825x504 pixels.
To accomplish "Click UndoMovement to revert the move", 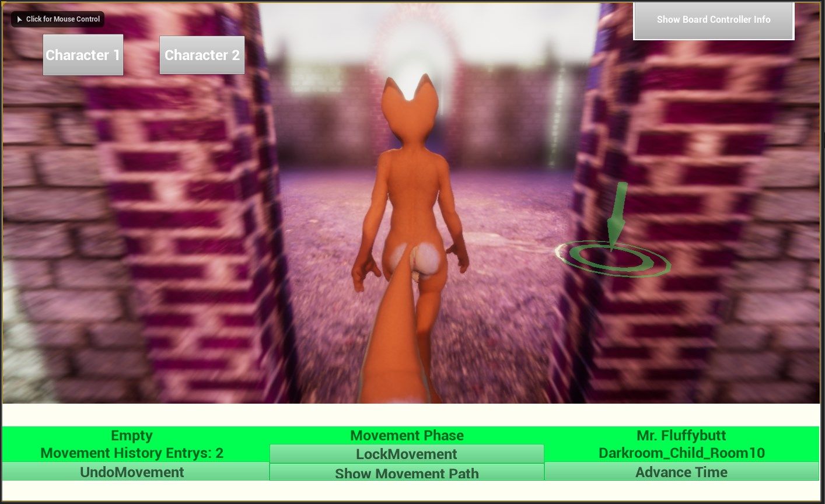I will click(135, 472).
